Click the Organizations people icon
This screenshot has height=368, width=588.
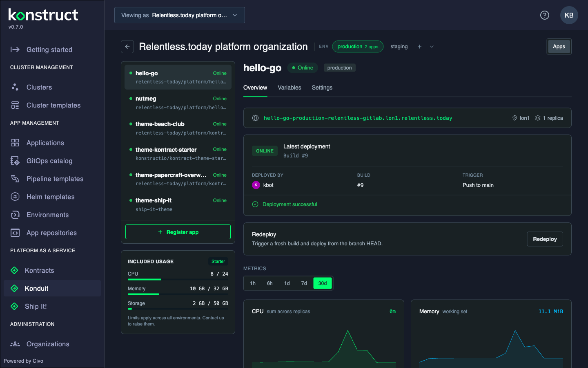click(x=15, y=344)
